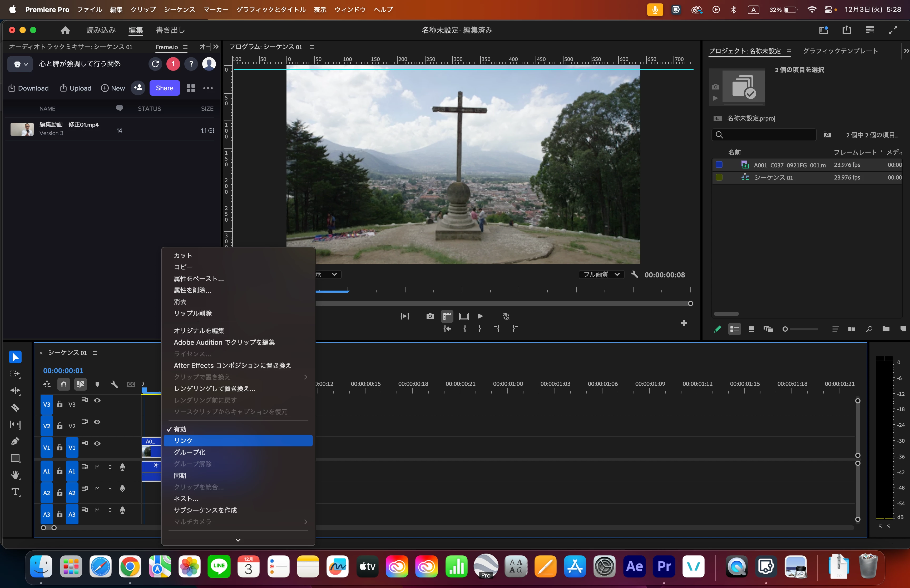Select the Pen tool
The height and width of the screenshot is (588, 910).
tap(15, 441)
